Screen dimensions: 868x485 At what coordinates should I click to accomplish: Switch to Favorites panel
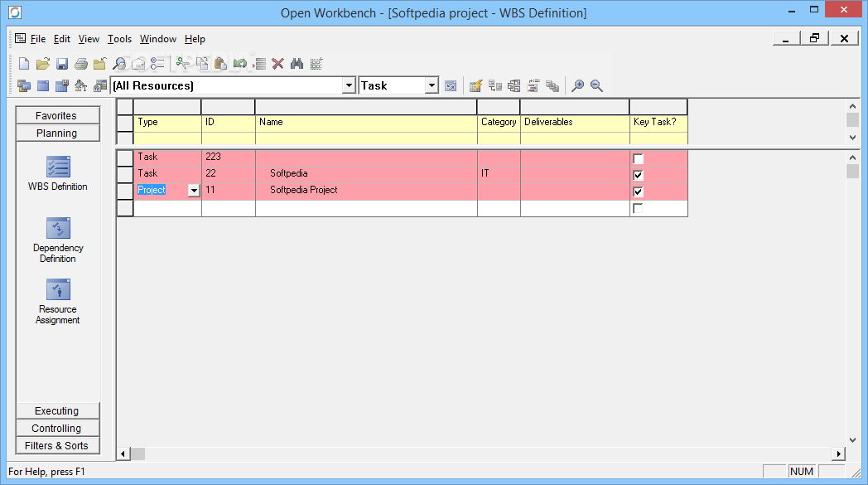(58, 115)
